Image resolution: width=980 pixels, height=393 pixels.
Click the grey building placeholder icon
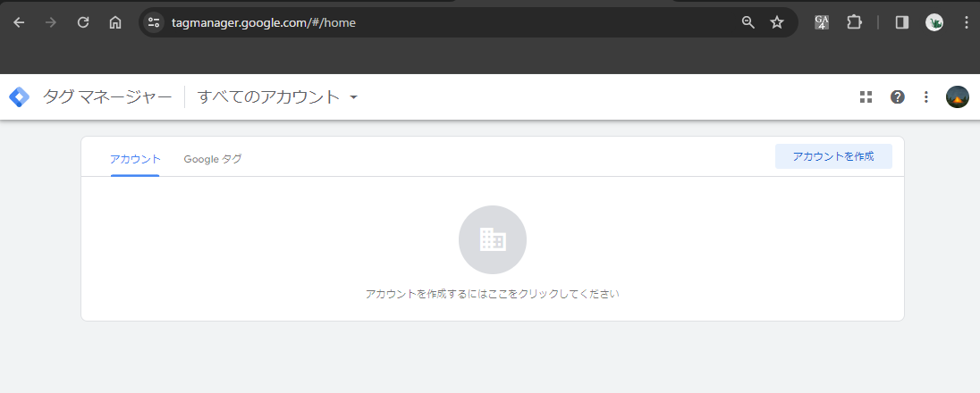[493, 240]
